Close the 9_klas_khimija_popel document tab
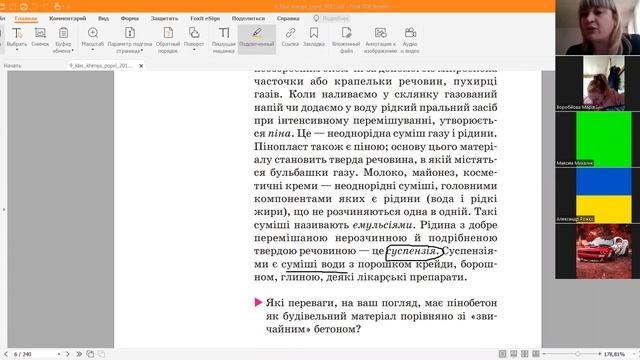640x360 pixels. (141, 66)
